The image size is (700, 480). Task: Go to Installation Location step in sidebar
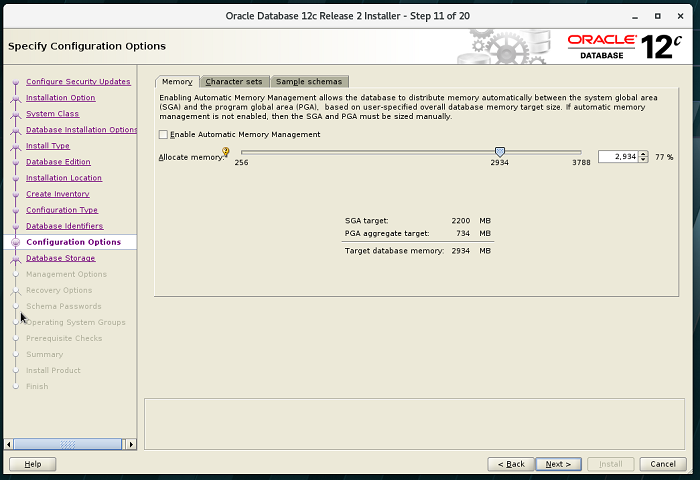[64, 178]
